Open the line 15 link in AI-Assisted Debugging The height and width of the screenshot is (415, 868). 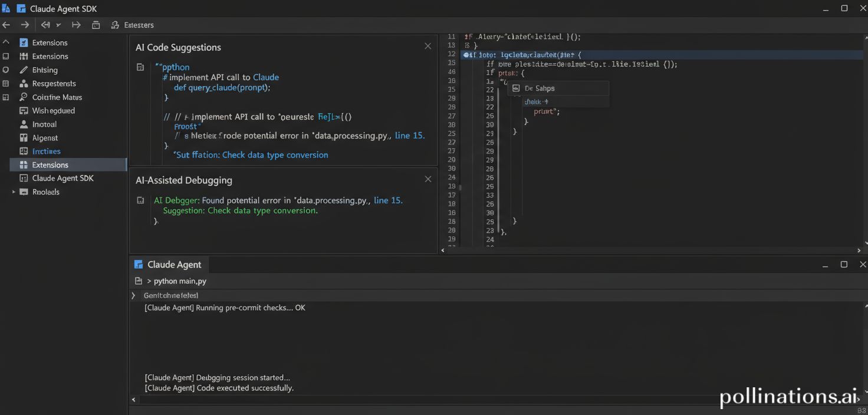[388, 200]
